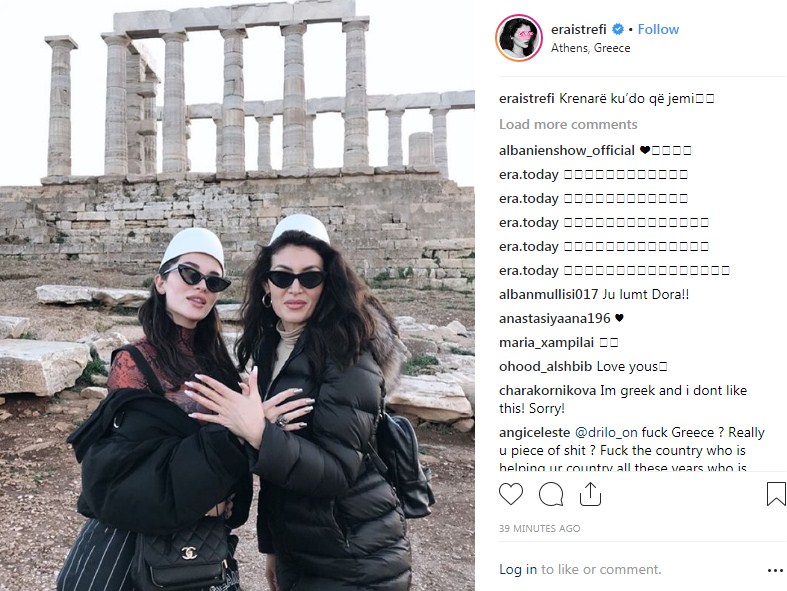View ohood_alshbib profile
Image resolution: width=787 pixels, height=591 pixels.
point(546,367)
